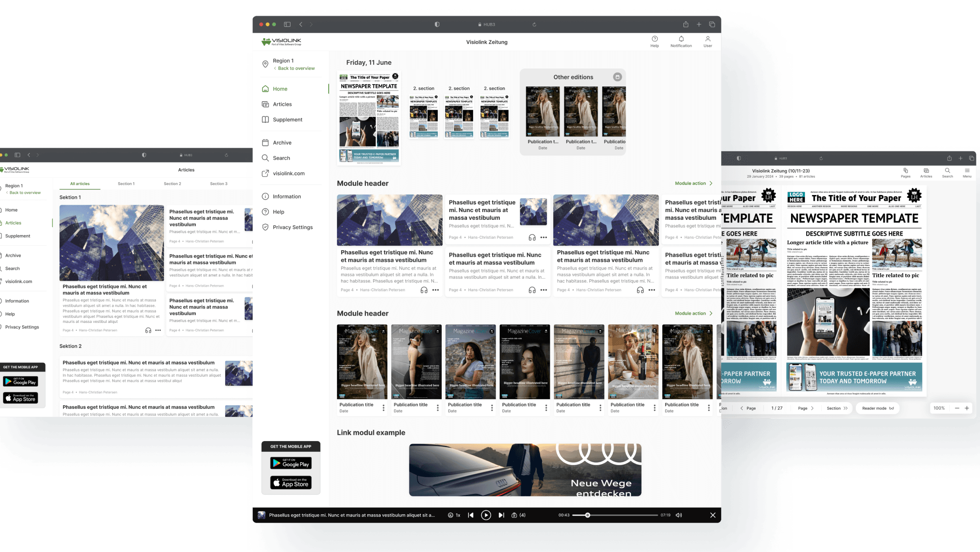The image size is (980, 552).
Task: Toggle Reader mode in the e-paper viewer
Action: click(877, 408)
